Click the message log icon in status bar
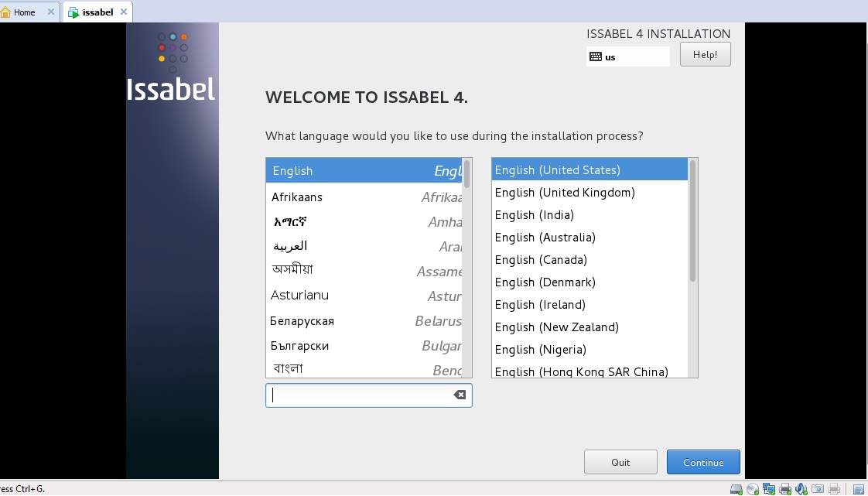The width and height of the screenshot is (868, 496). pyautogui.click(x=859, y=489)
